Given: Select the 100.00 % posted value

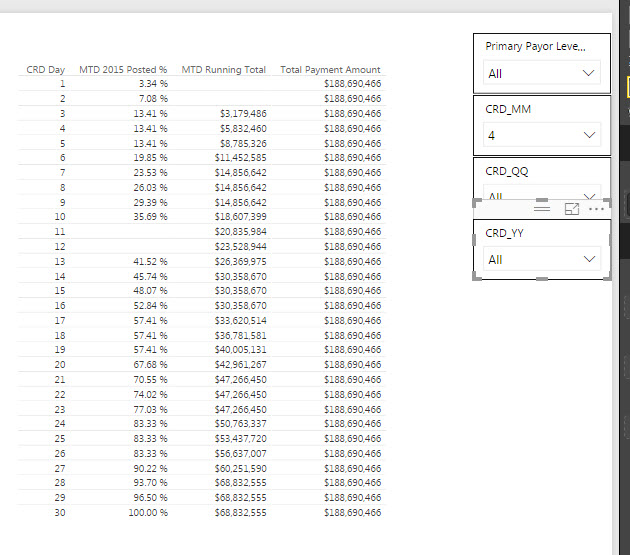Looking at the screenshot, I should point(148,512).
